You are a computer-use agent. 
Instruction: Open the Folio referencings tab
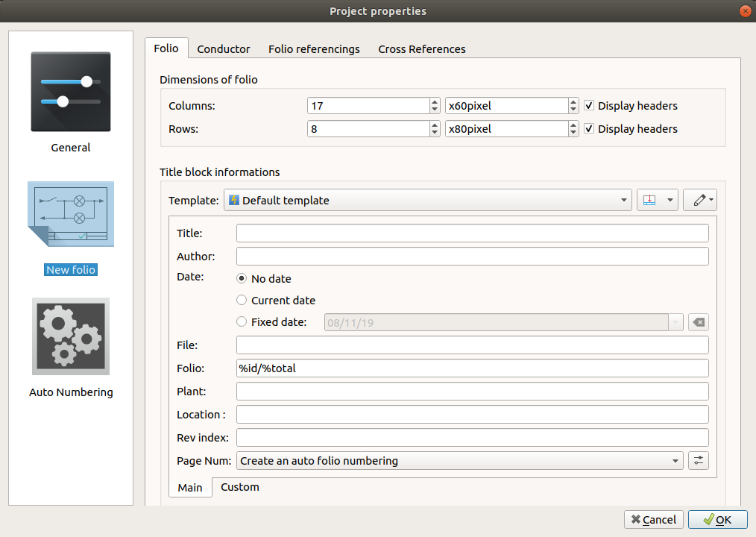coord(314,49)
